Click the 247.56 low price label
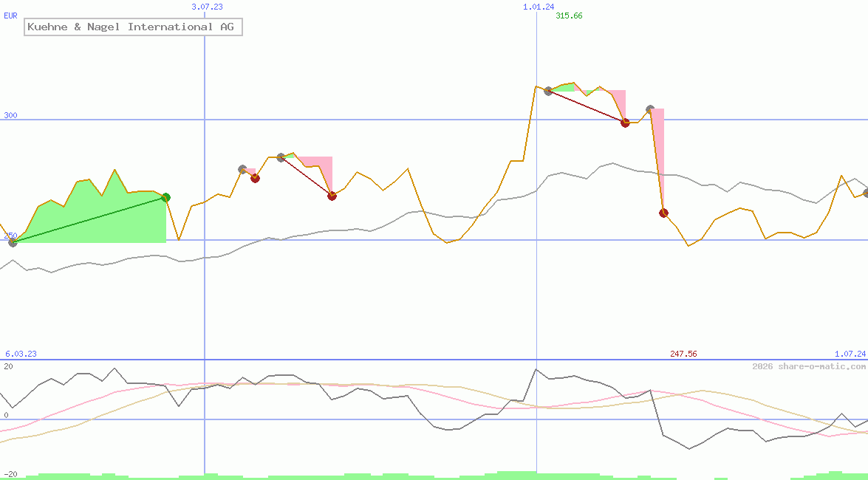 click(683, 354)
